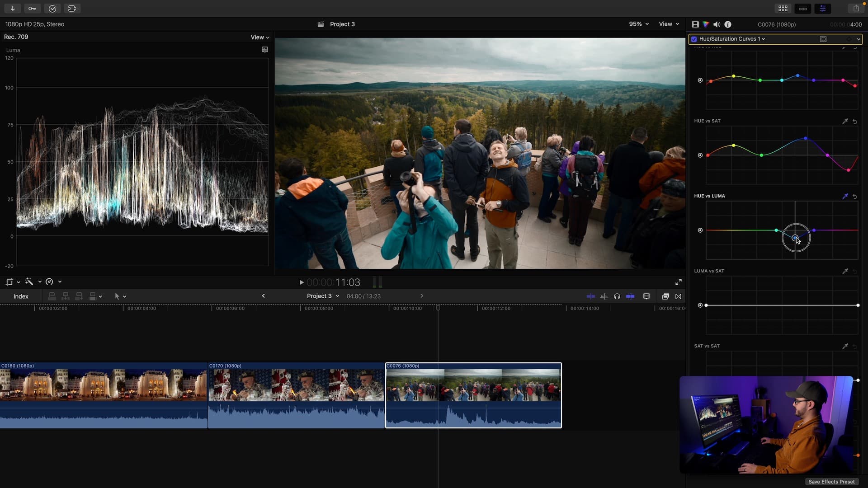The width and height of the screenshot is (868, 488).
Task: Toggle the browser panel visibility button
Action: (x=783, y=9)
